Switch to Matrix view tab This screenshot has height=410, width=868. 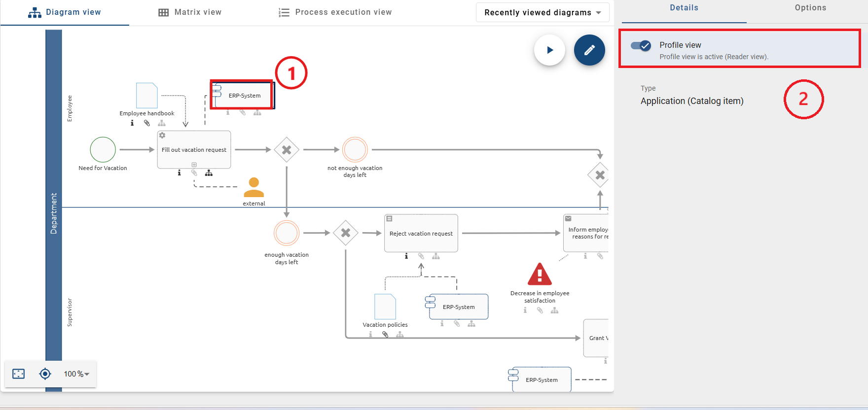pyautogui.click(x=190, y=12)
